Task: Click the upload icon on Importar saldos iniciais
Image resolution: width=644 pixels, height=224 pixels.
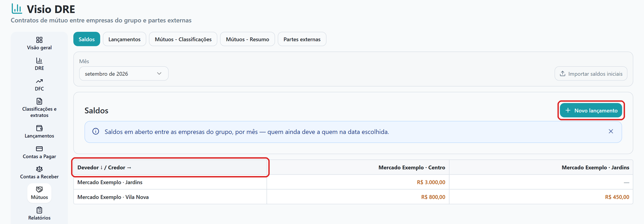Action: pyautogui.click(x=563, y=73)
